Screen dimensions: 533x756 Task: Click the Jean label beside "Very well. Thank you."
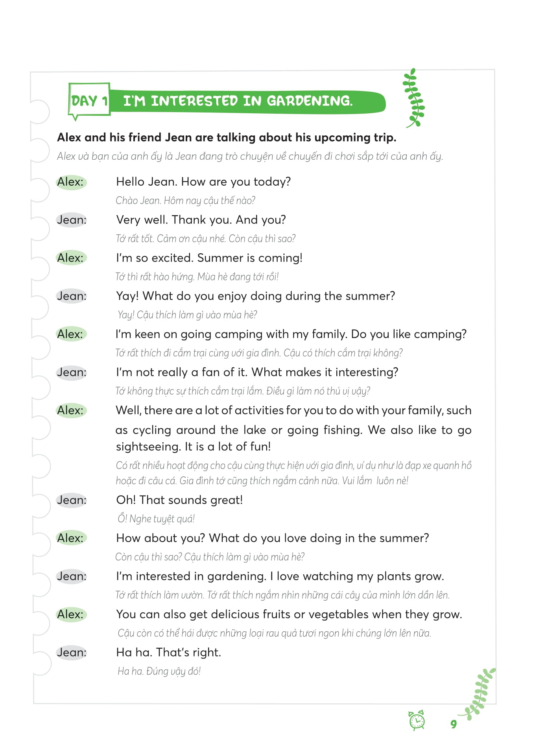tap(71, 220)
